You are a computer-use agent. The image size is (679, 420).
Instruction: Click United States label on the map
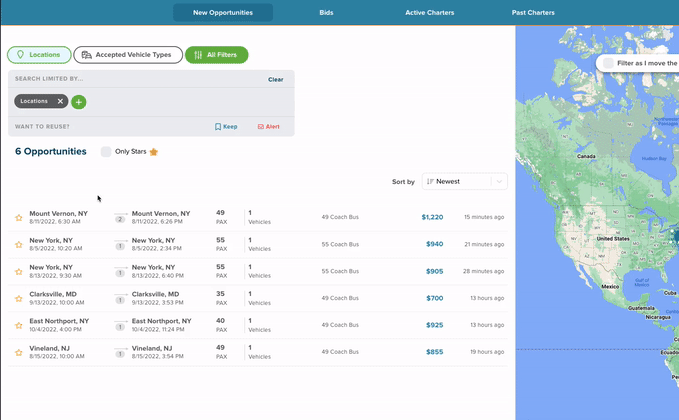(613, 239)
